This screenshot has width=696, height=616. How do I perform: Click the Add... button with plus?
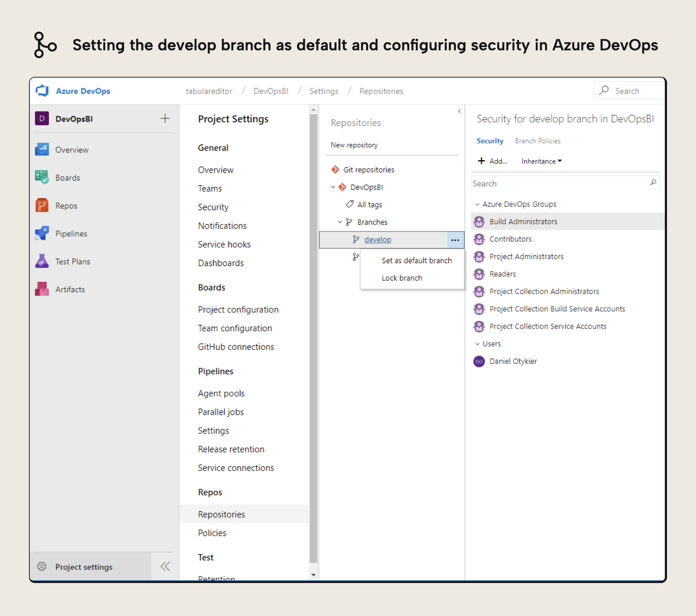click(492, 161)
